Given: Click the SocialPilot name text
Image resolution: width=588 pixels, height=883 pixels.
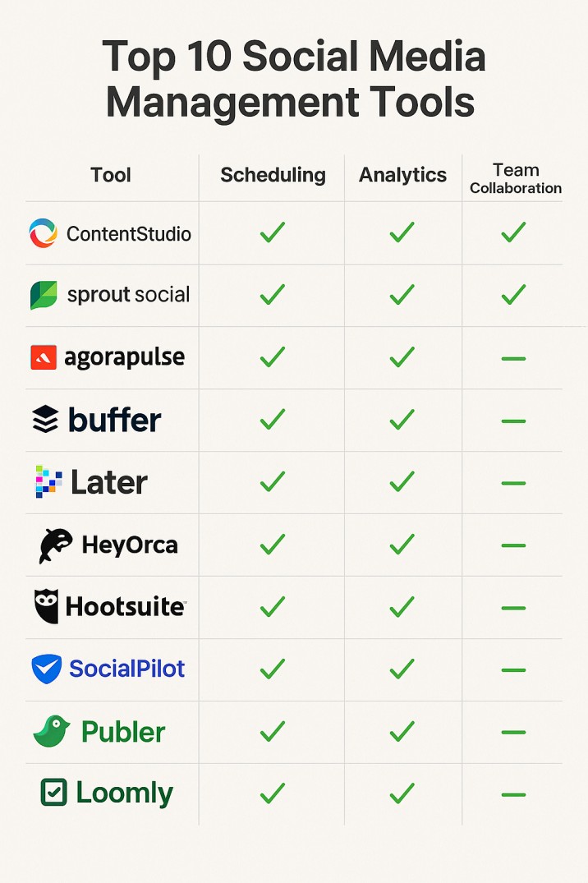Looking at the screenshot, I should click(126, 669).
